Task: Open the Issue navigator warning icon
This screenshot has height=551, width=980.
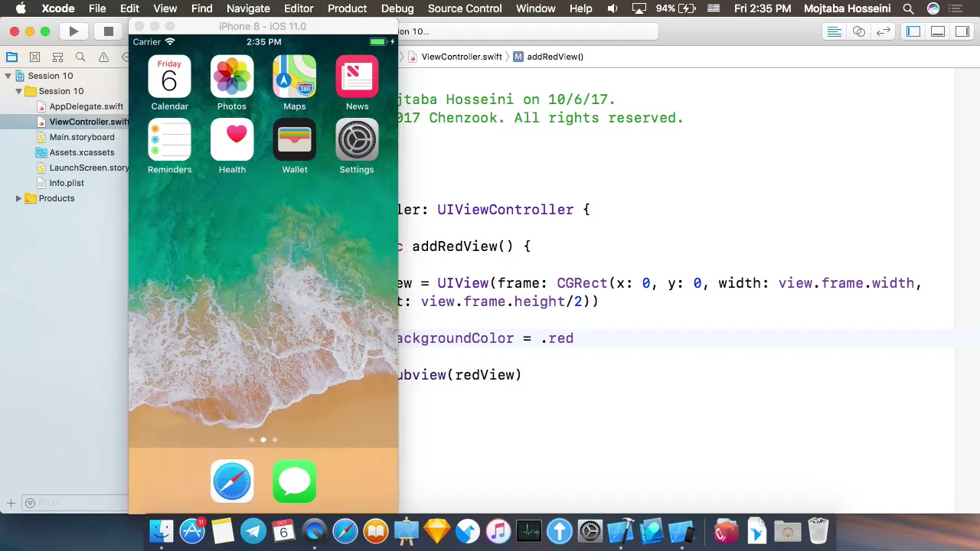Action: [x=103, y=57]
